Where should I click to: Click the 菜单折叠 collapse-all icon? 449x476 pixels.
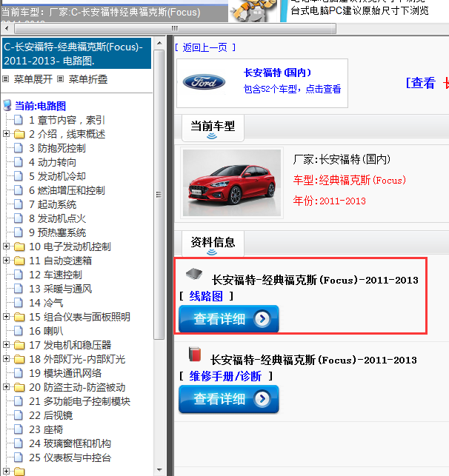tap(61, 79)
